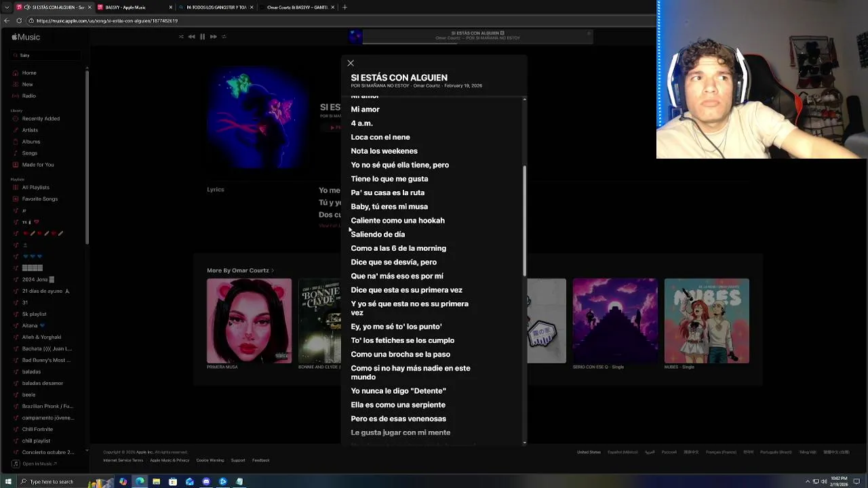This screenshot has width=868, height=488.
Task: Open File Explorer from the taskbar
Action: click(156, 482)
